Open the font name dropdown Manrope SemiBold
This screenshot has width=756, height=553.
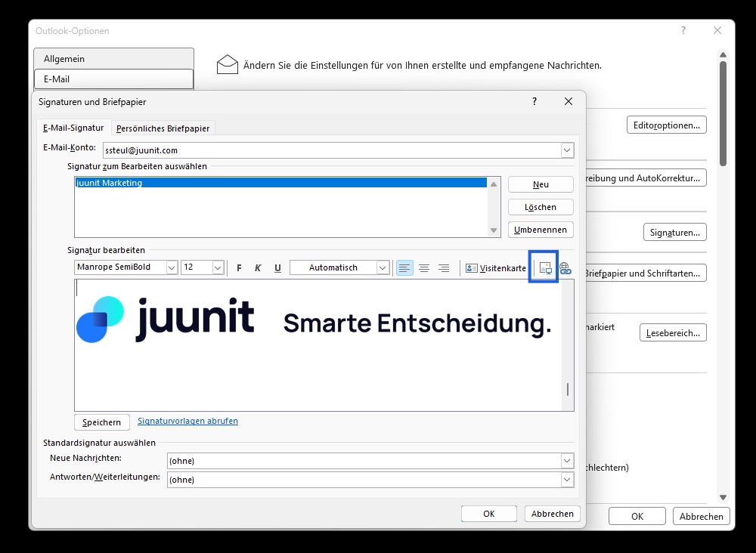point(172,267)
